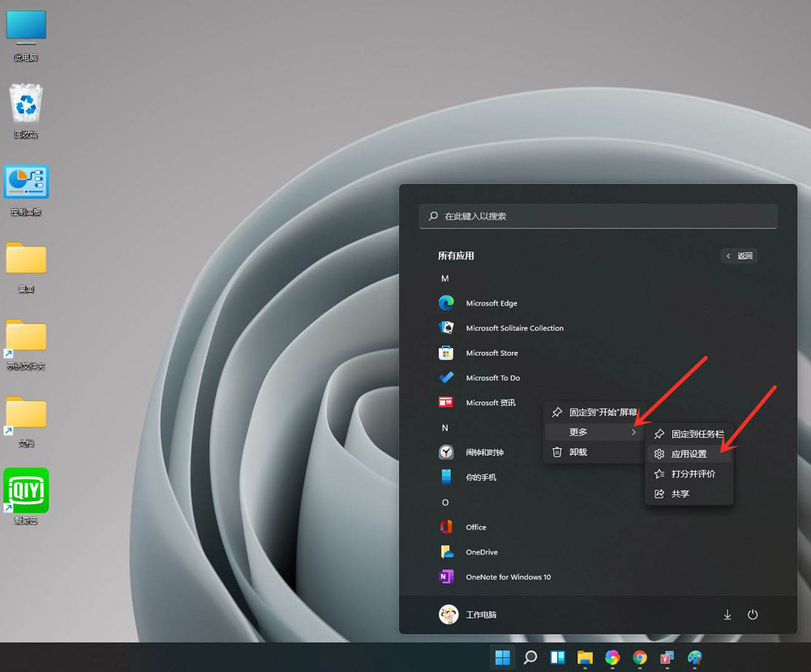Choose 共享 share in the submenu
Image resolution: width=811 pixels, height=672 pixels.
[x=689, y=494]
